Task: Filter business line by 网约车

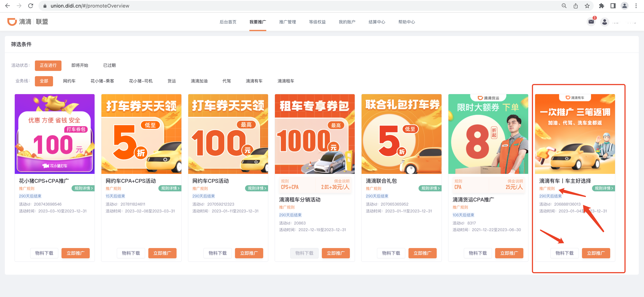Action: [69, 81]
